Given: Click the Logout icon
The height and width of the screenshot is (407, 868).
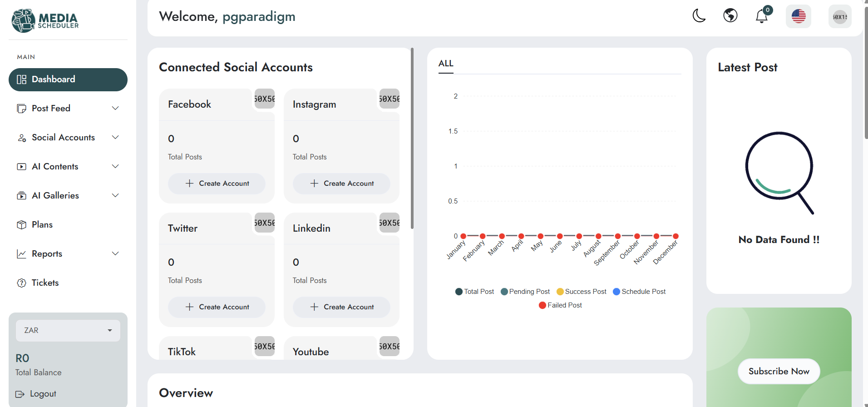Looking at the screenshot, I should click(x=20, y=394).
